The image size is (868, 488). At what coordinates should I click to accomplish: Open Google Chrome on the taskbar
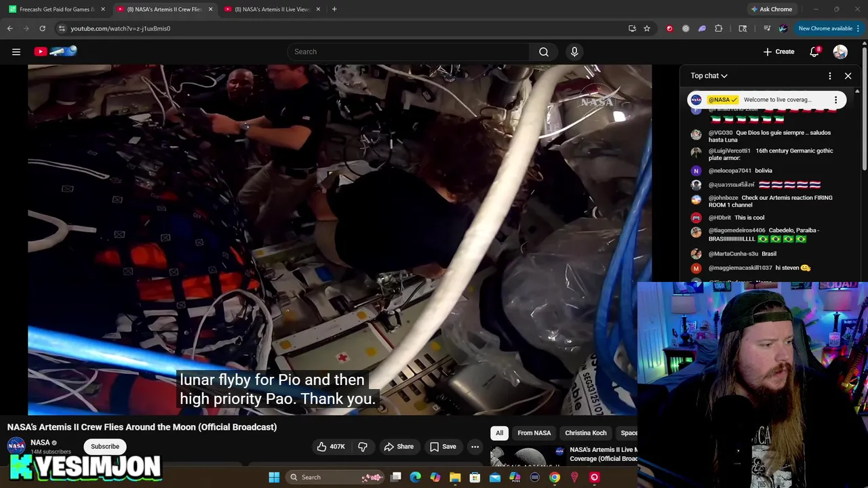[x=555, y=477]
